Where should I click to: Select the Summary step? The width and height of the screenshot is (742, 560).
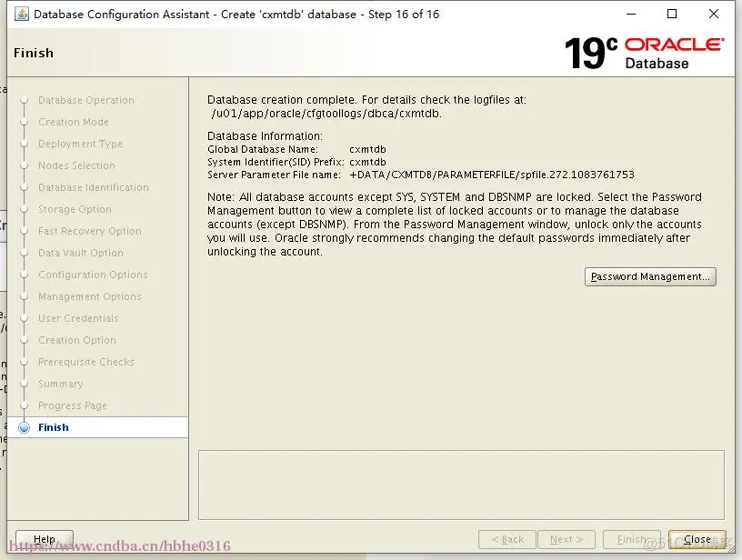pos(61,384)
